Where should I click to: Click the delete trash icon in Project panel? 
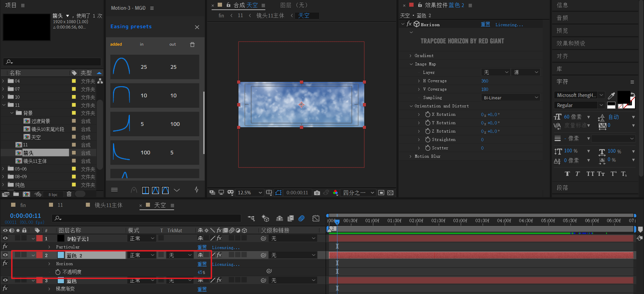69,194
